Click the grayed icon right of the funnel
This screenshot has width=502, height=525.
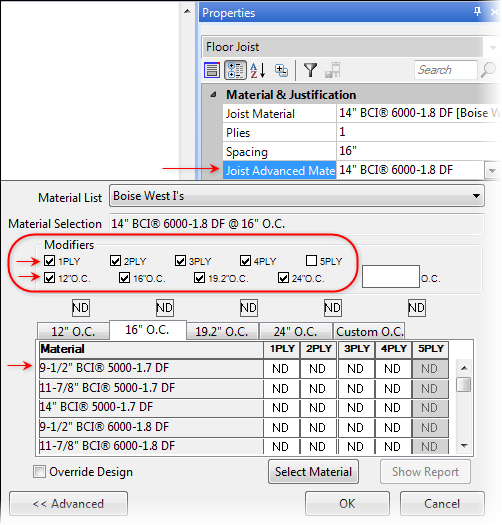pos(333,70)
